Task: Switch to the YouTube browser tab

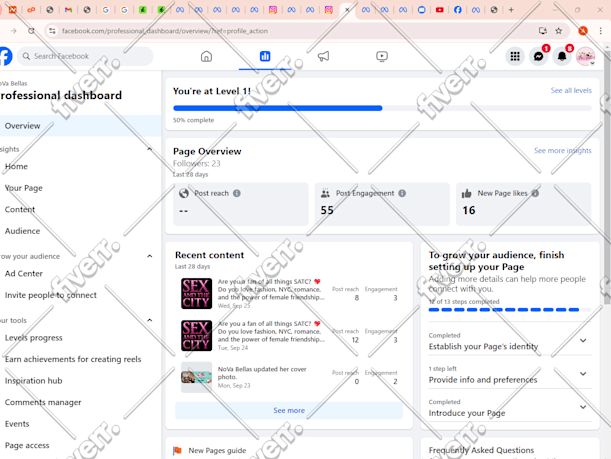Action: coord(440,10)
